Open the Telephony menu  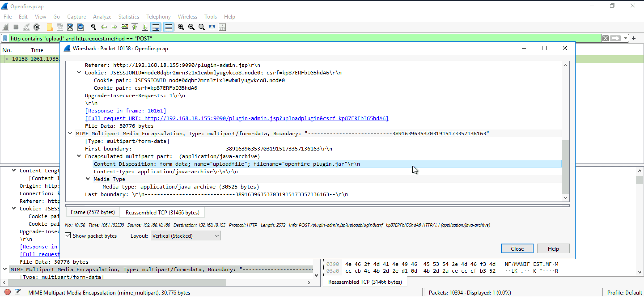tap(159, 17)
